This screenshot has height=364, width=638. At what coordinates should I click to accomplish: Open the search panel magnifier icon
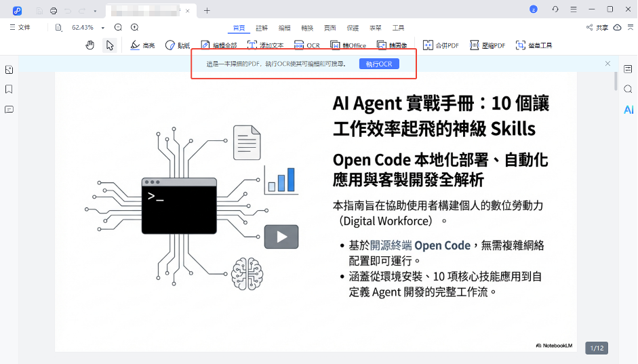[x=628, y=89]
